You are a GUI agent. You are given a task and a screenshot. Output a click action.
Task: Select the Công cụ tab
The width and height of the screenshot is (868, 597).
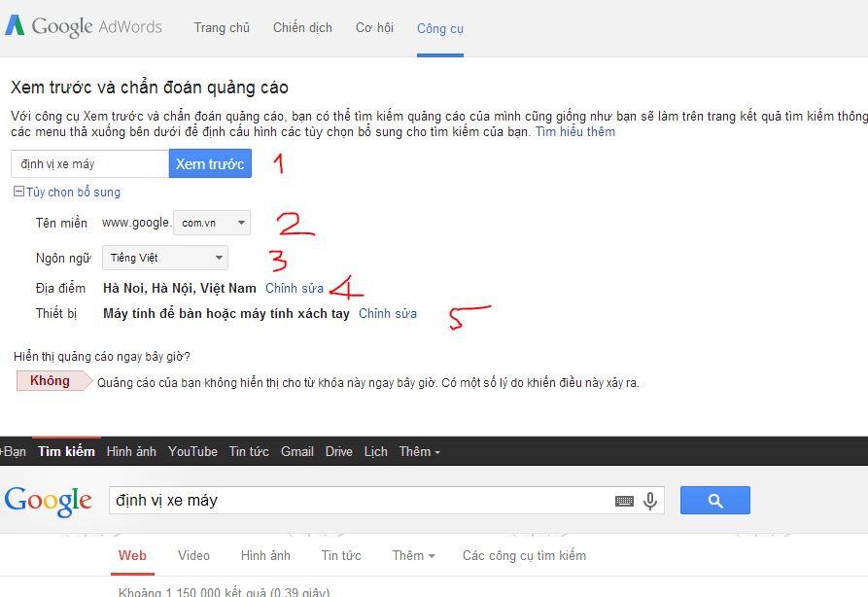point(440,28)
